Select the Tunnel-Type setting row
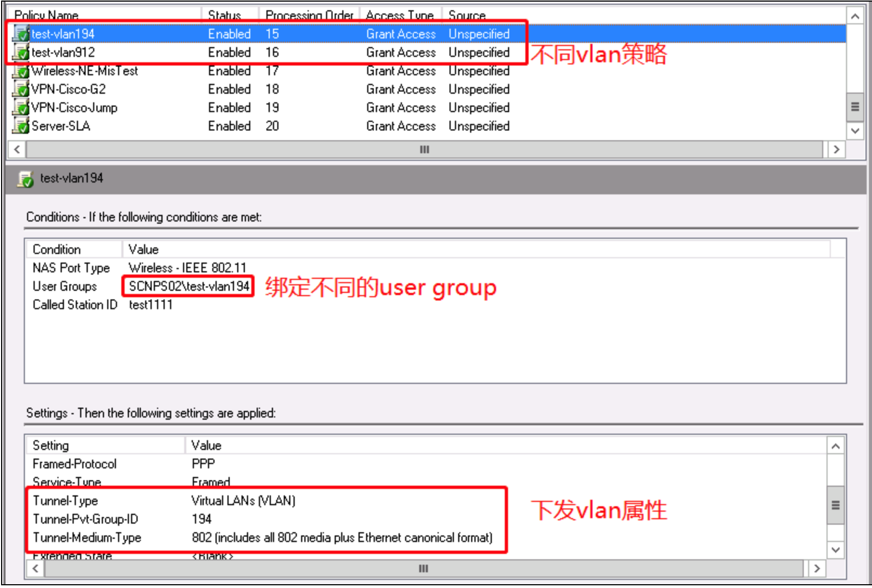The height and width of the screenshot is (588, 872). [65, 501]
